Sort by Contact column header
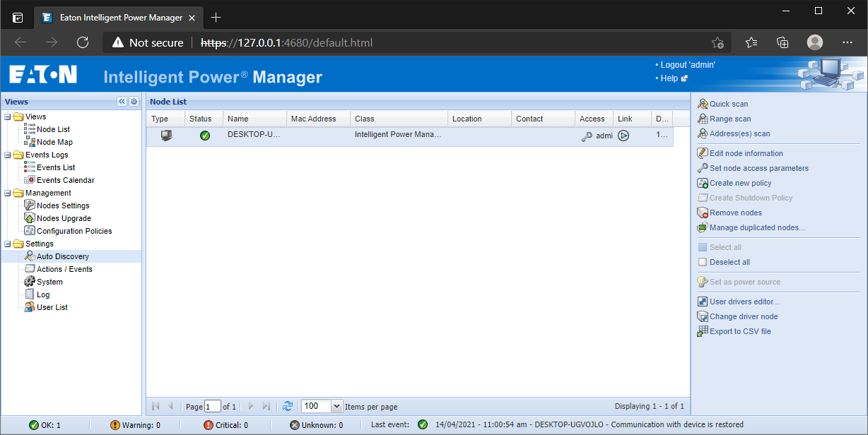 click(x=543, y=119)
